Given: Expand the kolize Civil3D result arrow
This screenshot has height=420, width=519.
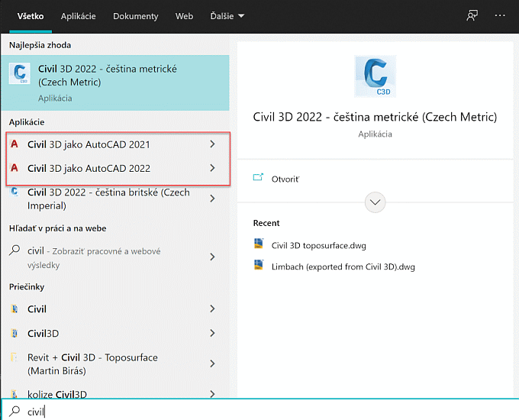Looking at the screenshot, I should (x=212, y=394).
